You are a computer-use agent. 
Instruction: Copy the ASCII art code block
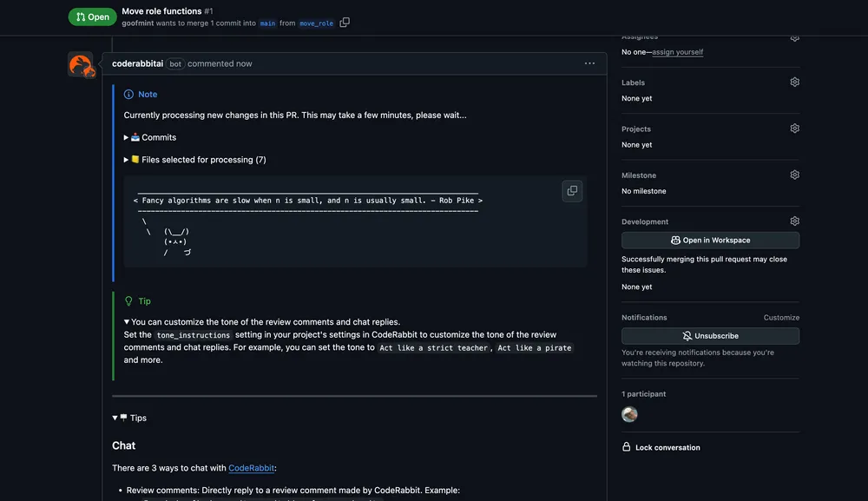click(572, 191)
